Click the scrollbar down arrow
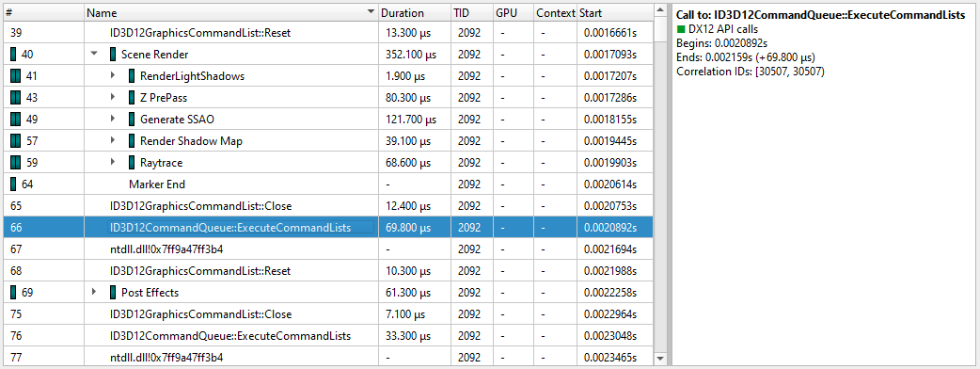Viewport: 980px width, 369px height. 660,359
